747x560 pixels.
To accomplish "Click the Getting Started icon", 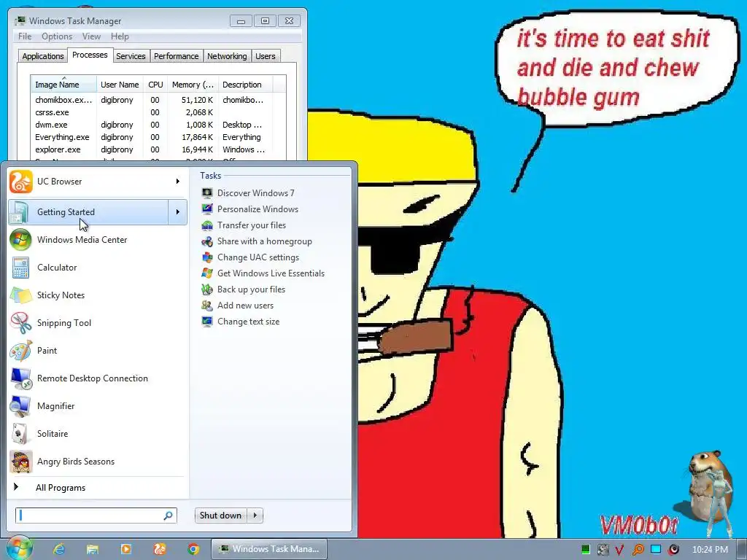I will (x=20, y=212).
